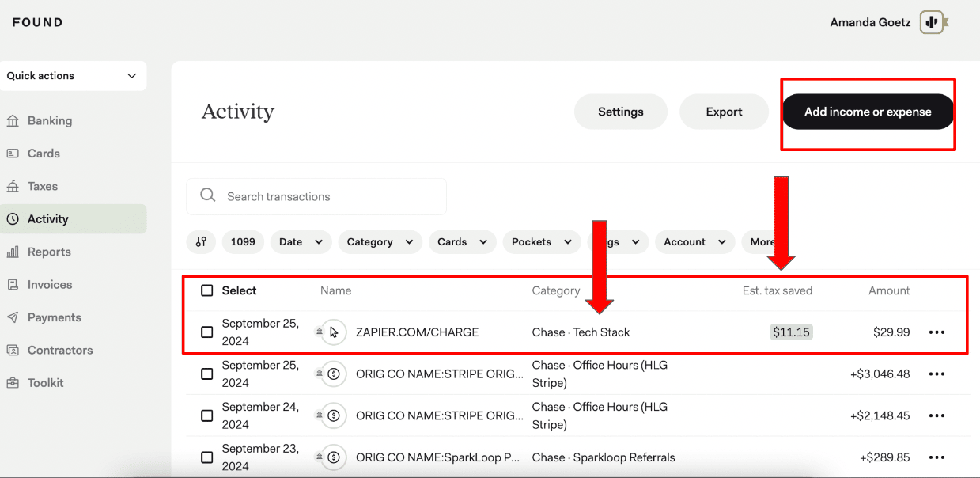Go to Reports in sidebar

(x=49, y=252)
